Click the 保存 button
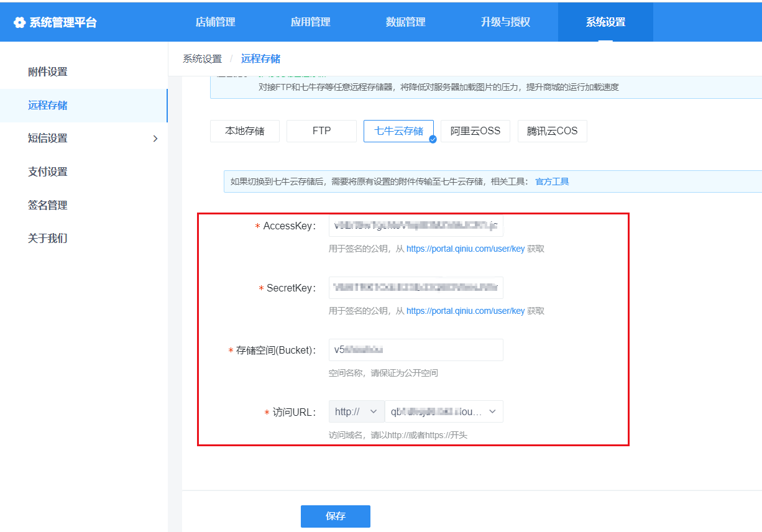The image size is (762, 532). 335,516
